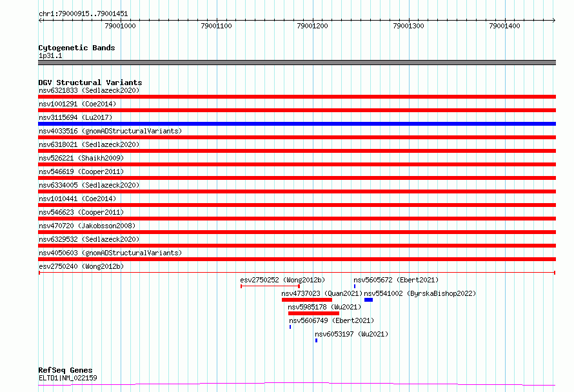Select nsv6334005 (Sedlazeck2020) variant label
574x392 pixels.
pos(89,185)
